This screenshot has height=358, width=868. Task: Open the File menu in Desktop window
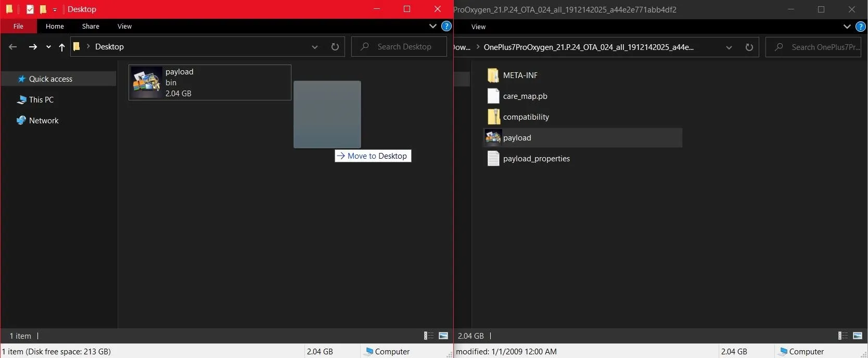pos(18,27)
